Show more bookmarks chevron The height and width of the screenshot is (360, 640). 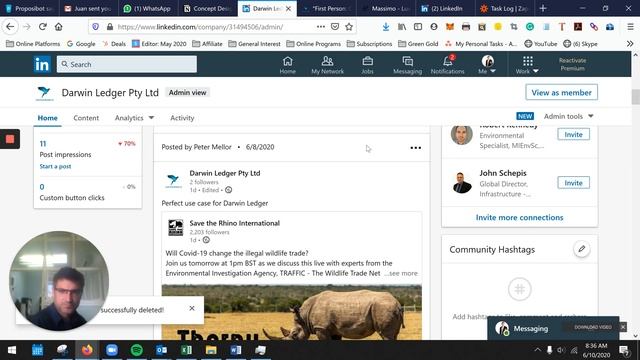tap(630, 44)
